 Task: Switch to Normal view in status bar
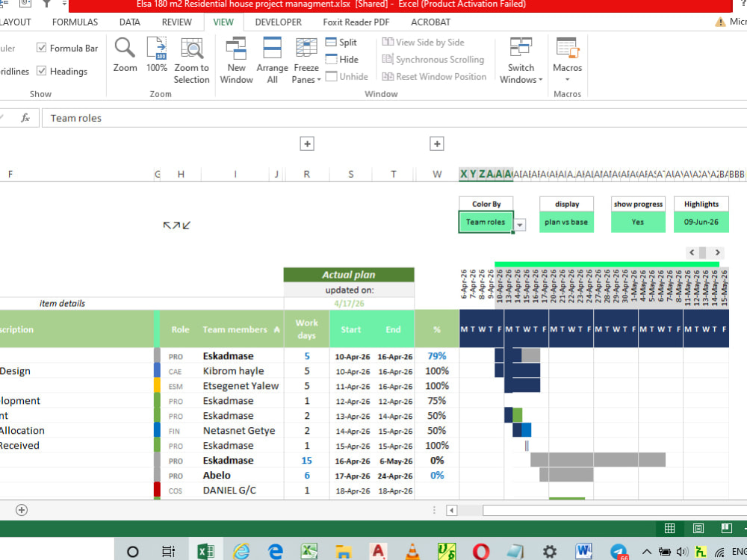[x=669, y=528]
